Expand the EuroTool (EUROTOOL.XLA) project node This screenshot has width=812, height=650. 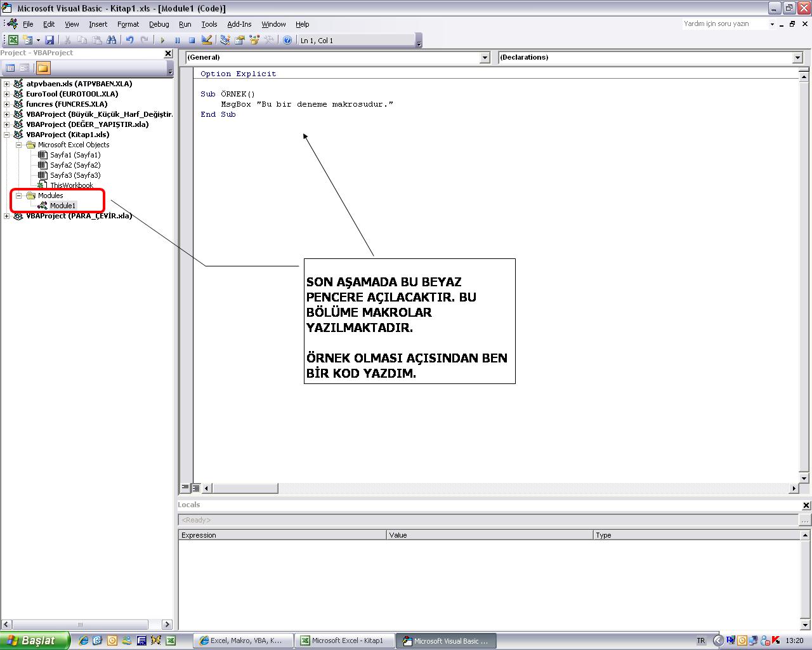(x=7, y=94)
